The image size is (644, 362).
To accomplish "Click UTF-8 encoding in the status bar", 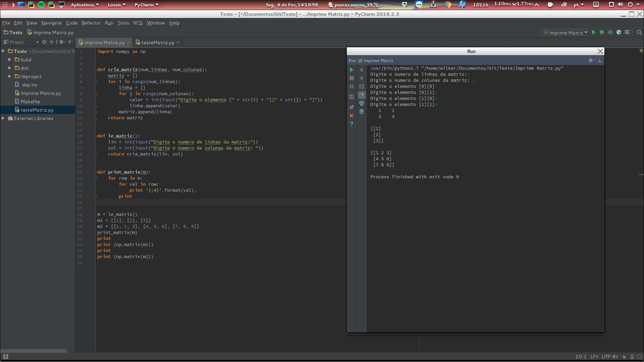I will [x=609, y=357].
